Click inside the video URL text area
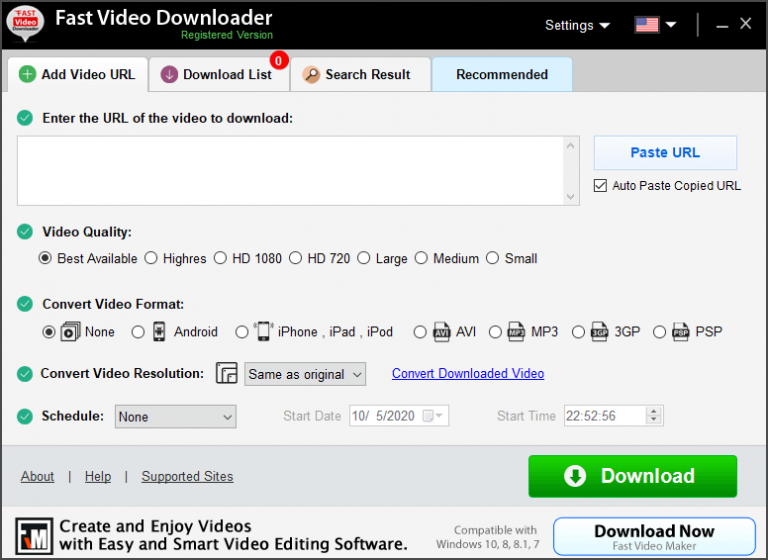The width and height of the screenshot is (768, 560). pos(290,171)
